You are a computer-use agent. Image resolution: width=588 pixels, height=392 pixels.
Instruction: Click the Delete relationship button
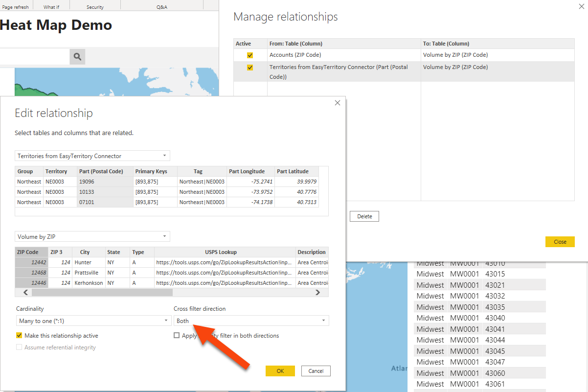[x=364, y=216]
